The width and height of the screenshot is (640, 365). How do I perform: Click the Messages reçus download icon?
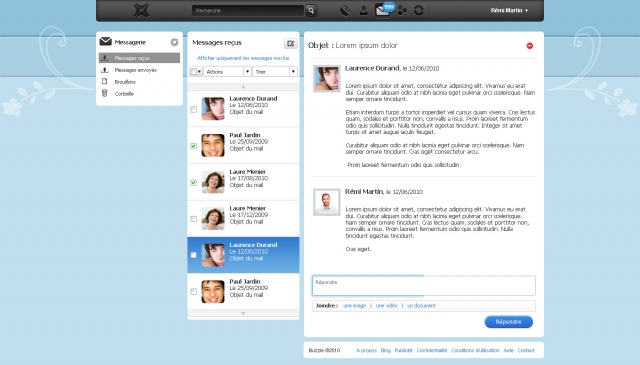click(x=105, y=58)
